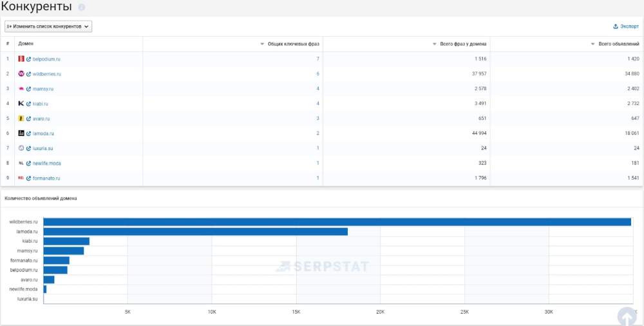Click the scroll-to-top arrow button
This screenshot has width=644, height=326.
click(x=627, y=316)
